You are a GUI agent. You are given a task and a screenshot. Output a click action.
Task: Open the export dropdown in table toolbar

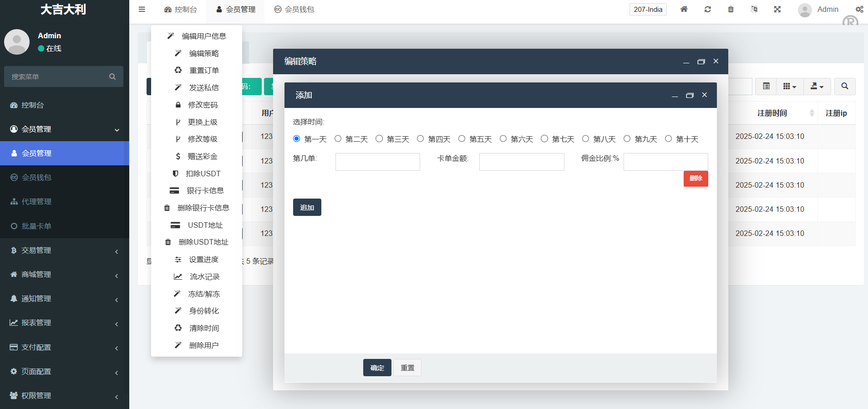[x=817, y=86]
